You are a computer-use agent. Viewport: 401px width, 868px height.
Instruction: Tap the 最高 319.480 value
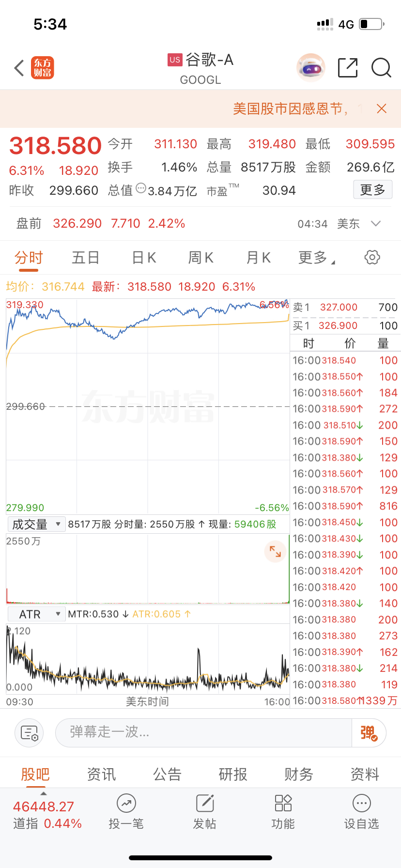(272, 144)
